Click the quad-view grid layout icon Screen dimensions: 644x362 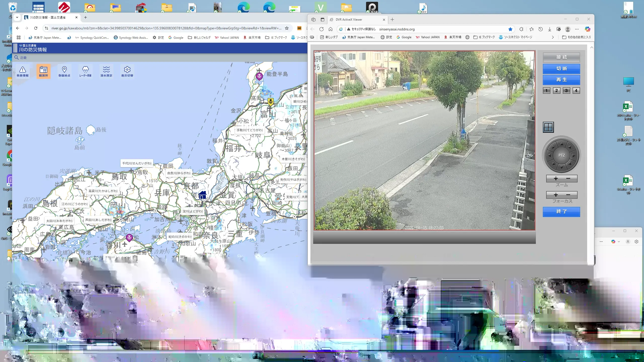pos(548,127)
